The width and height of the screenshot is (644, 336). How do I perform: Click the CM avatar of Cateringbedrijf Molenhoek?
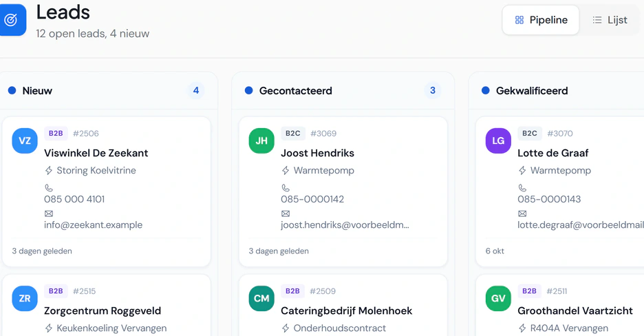click(261, 298)
